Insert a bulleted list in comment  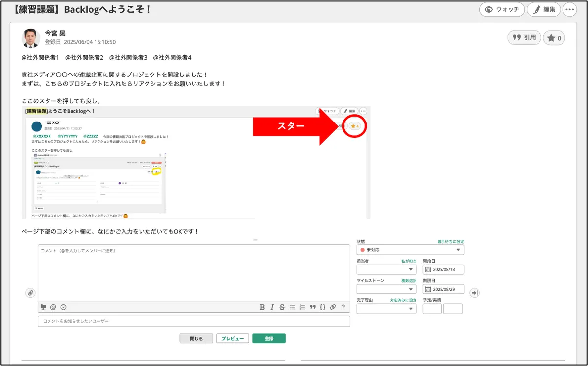[x=293, y=307]
